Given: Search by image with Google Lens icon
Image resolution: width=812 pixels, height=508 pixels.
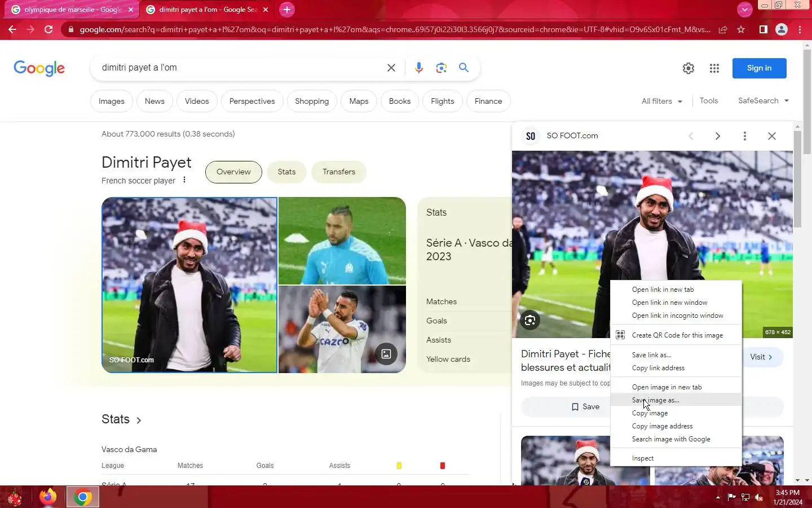Looking at the screenshot, I should click(441, 68).
